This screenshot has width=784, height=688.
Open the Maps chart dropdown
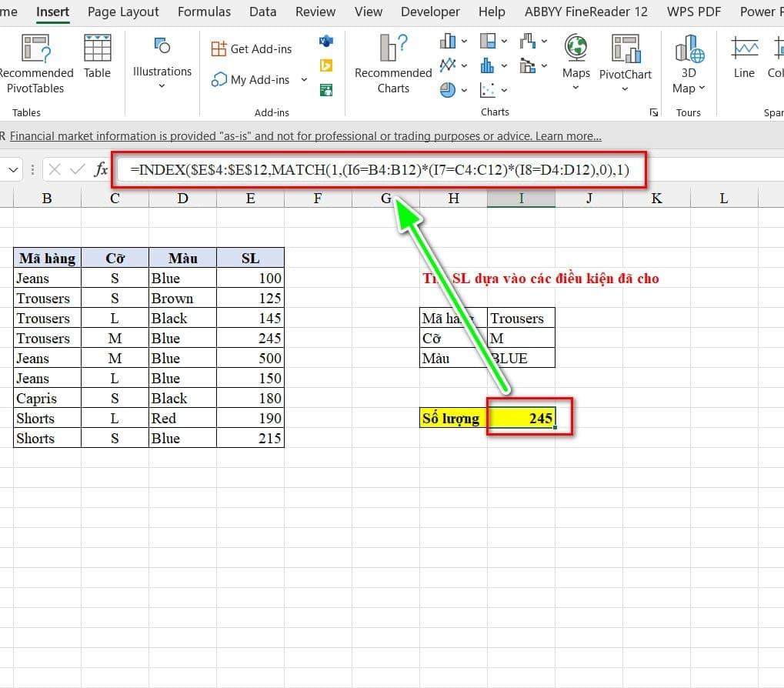click(575, 88)
